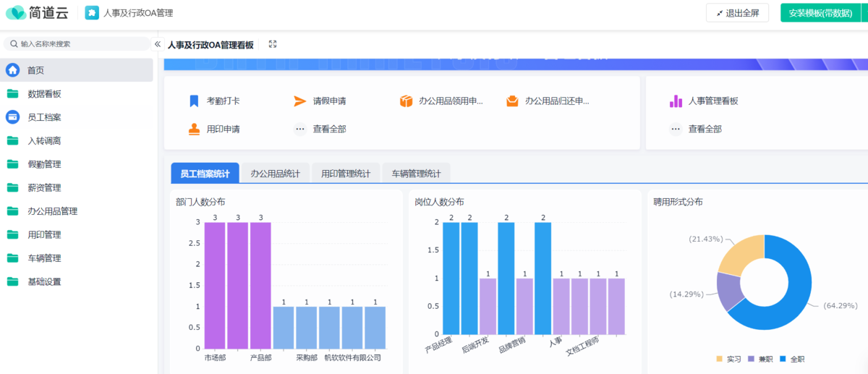Open 办公用品归还申请 orange icon

pyautogui.click(x=512, y=101)
